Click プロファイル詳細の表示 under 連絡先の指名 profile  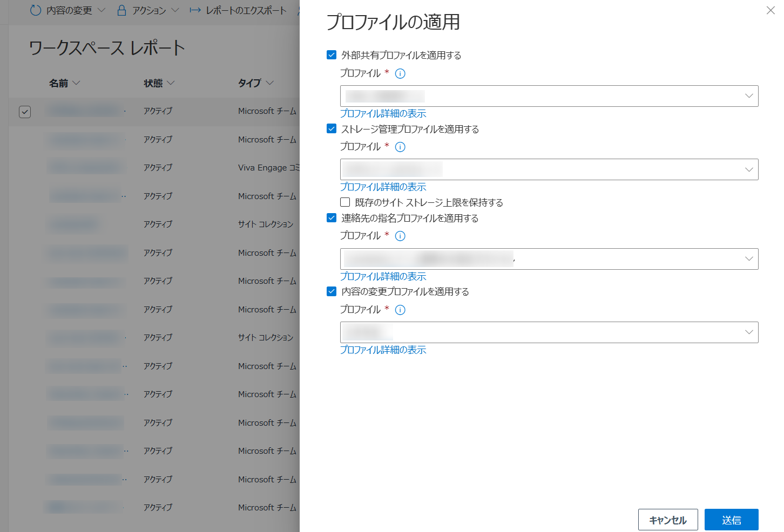pos(383,276)
